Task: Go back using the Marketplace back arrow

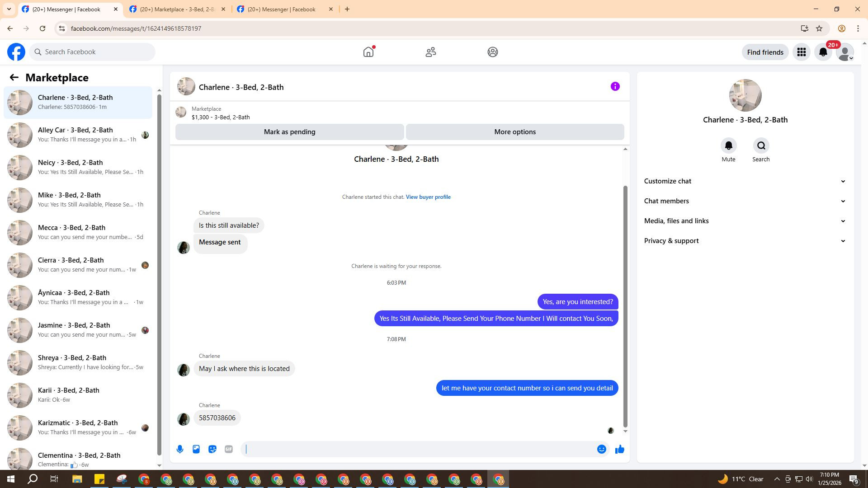Action: coord(14,77)
